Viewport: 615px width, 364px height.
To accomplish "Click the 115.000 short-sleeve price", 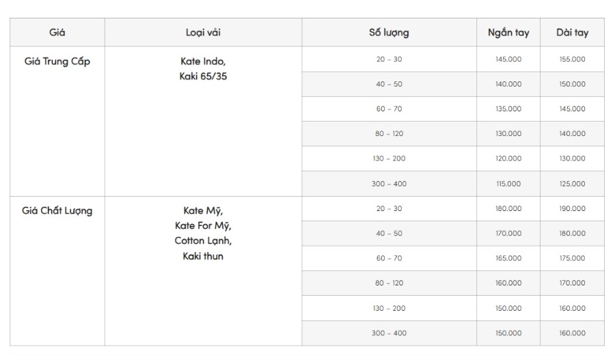I will [x=508, y=184].
